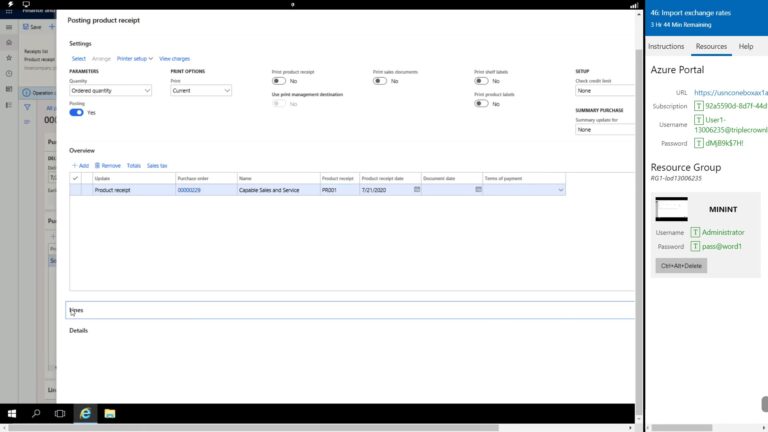
Task: Toggle select-all checkmark in Overview grid header
Action: point(75,178)
